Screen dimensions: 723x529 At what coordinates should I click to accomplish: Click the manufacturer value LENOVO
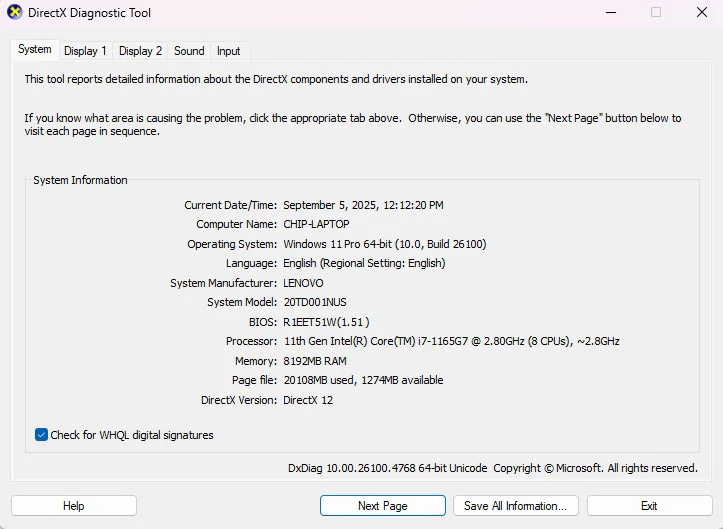[303, 283]
